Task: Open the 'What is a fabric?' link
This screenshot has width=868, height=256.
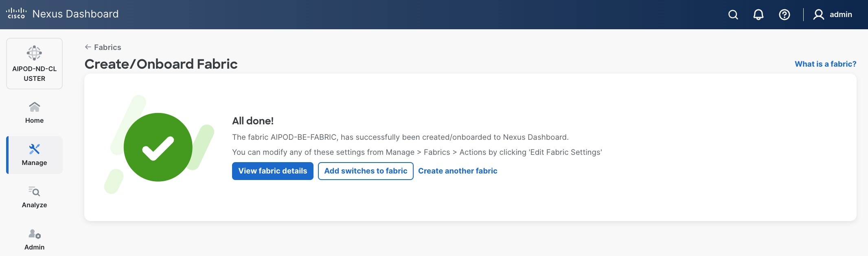Action: 825,64
